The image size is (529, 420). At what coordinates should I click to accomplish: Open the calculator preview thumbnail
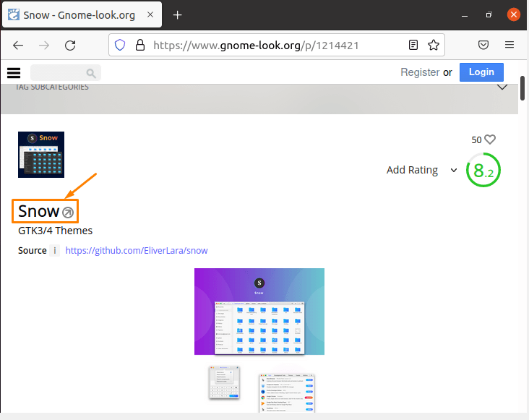point(224,382)
